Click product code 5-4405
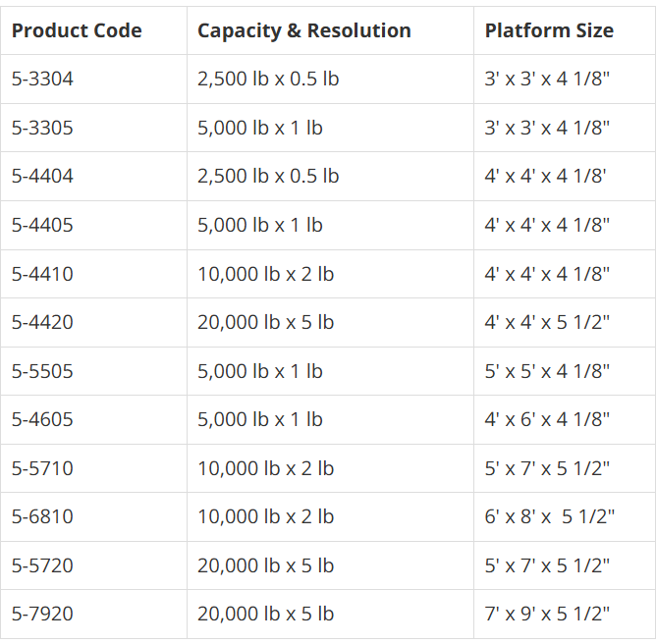Viewport: 656px width, 644px height. pos(42,225)
